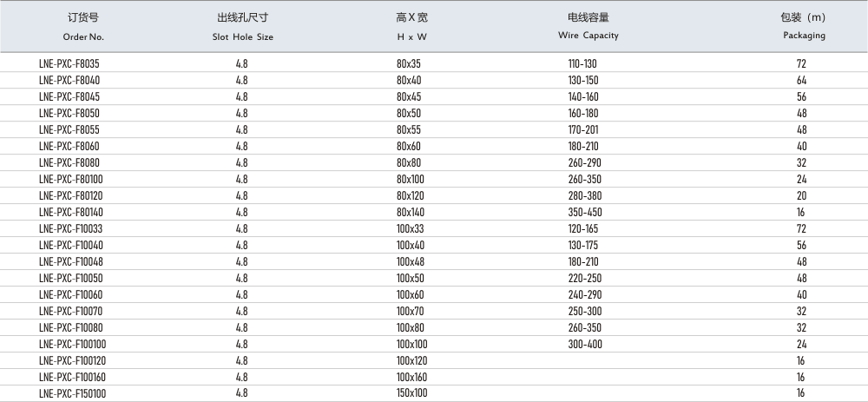Viewport: 868px width, 402px height.
Task: Select packaging value 64
Action: pyautogui.click(x=801, y=80)
